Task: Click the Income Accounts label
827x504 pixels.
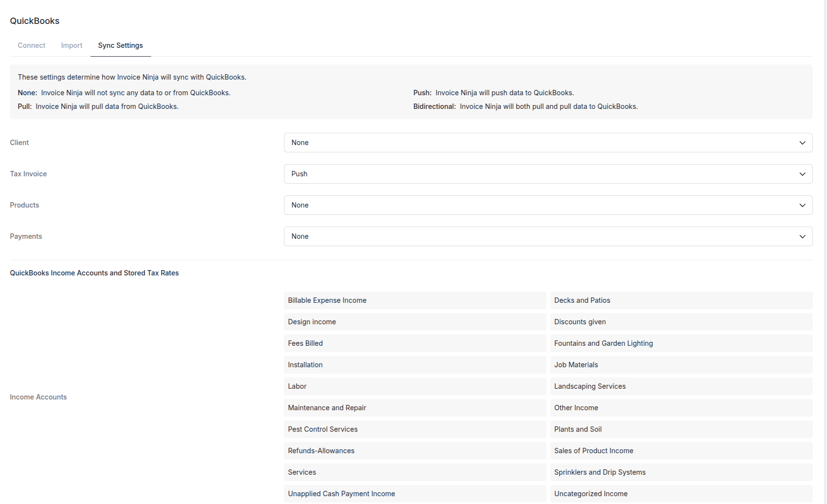Action: tap(38, 397)
